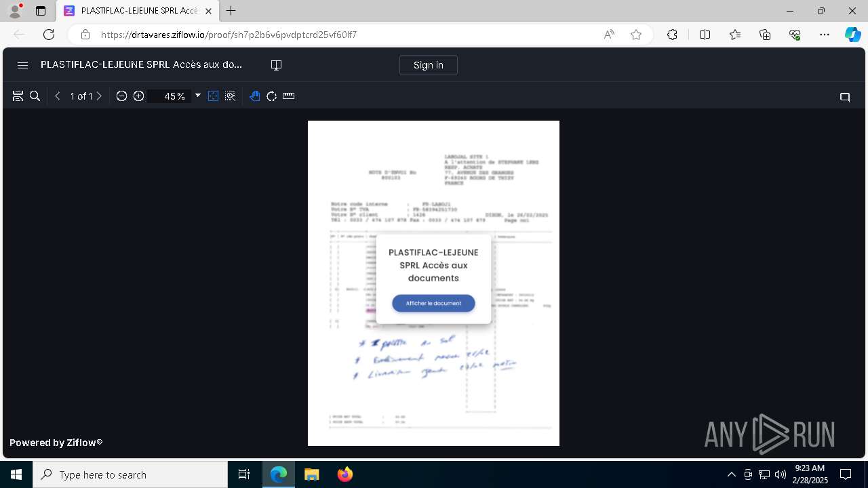The width and height of the screenshot is (868, 488).
Task: Open volume control in tray
Action: (x=781, y=474)
